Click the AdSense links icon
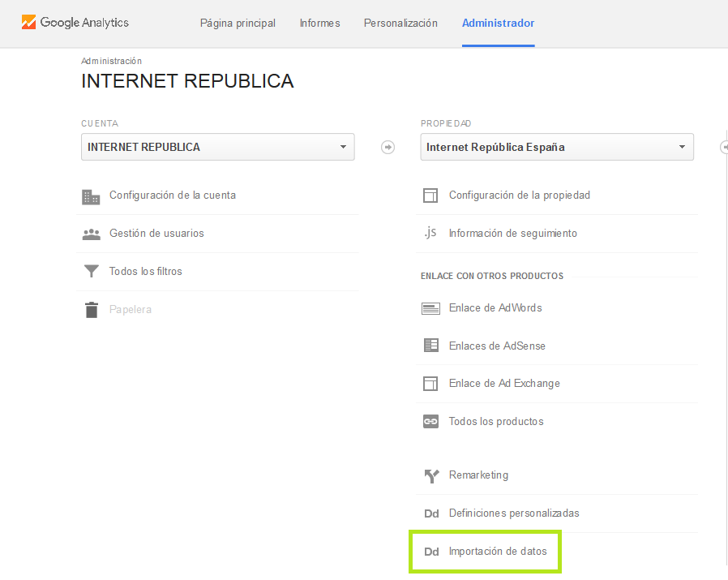728x580 pixels. pos(430,346)
